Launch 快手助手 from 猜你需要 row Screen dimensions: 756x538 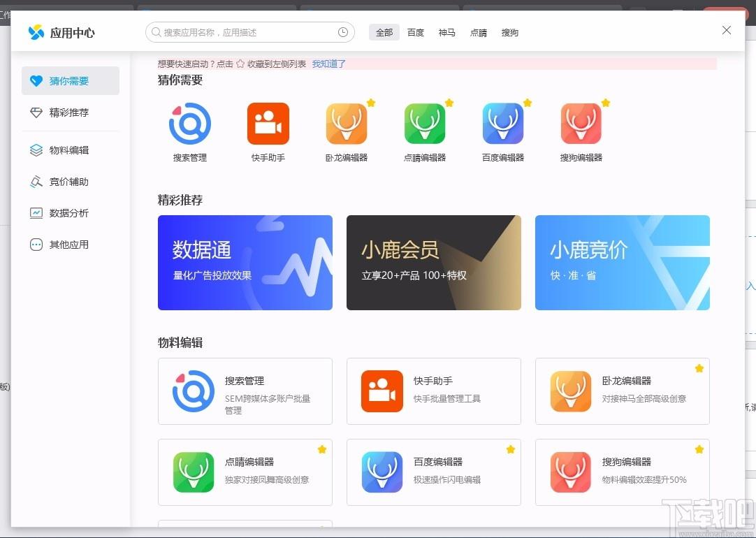[268, 124]
